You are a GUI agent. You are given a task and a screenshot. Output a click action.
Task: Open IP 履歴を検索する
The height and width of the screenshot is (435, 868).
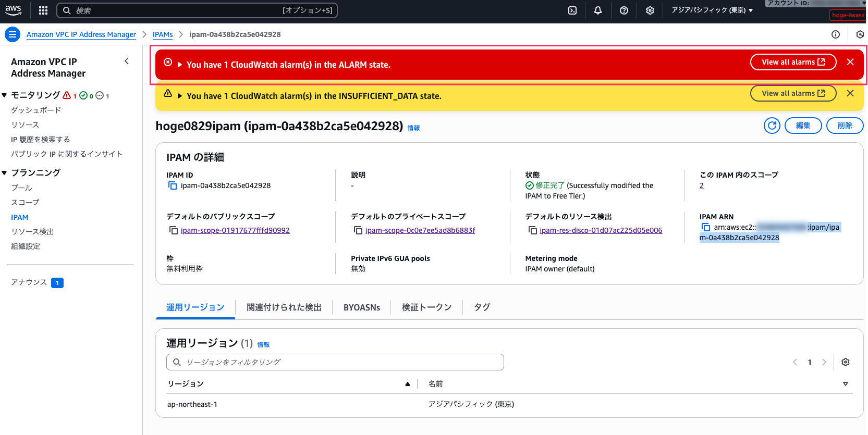coord(40,139)
